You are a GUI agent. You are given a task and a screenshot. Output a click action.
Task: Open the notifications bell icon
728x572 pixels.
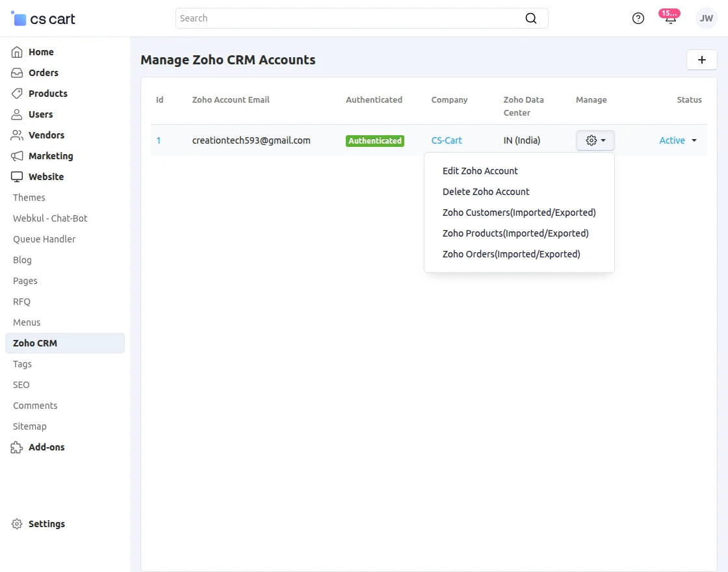(x=670, y=18)
